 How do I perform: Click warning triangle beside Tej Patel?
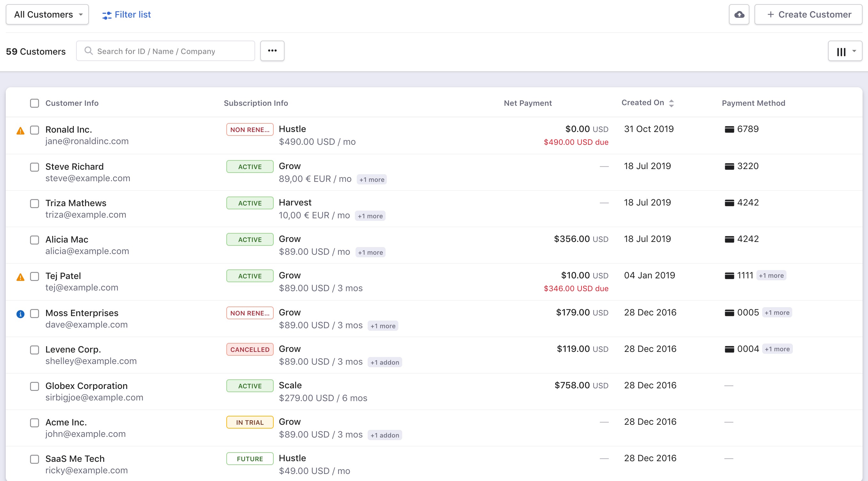click(20, 277)
